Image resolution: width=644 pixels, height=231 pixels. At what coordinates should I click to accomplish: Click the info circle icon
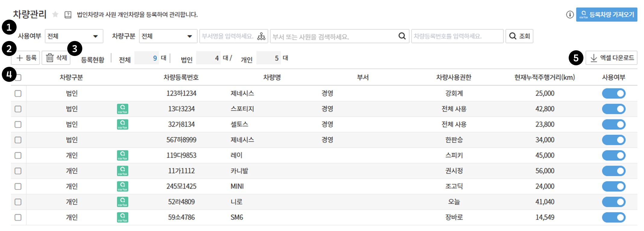click(x=570, y=14)
